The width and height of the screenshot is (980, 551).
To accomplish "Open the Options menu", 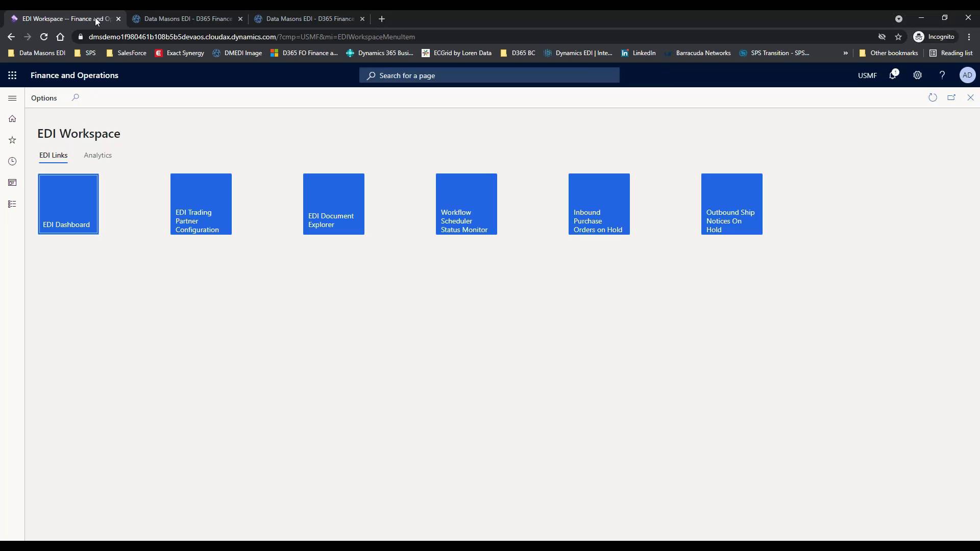I will 44,98.
